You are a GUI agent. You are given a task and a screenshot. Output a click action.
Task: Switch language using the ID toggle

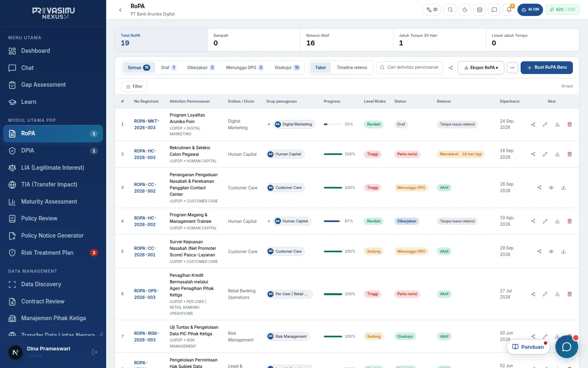(432, 10)
